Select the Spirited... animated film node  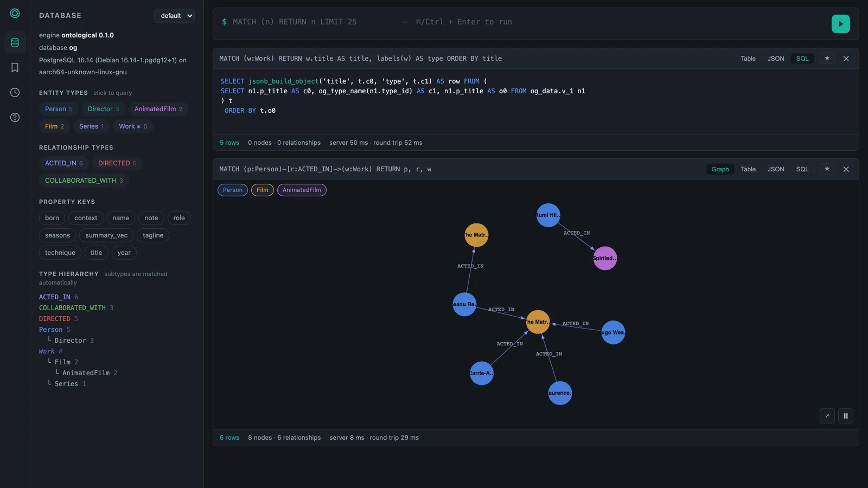605,258
